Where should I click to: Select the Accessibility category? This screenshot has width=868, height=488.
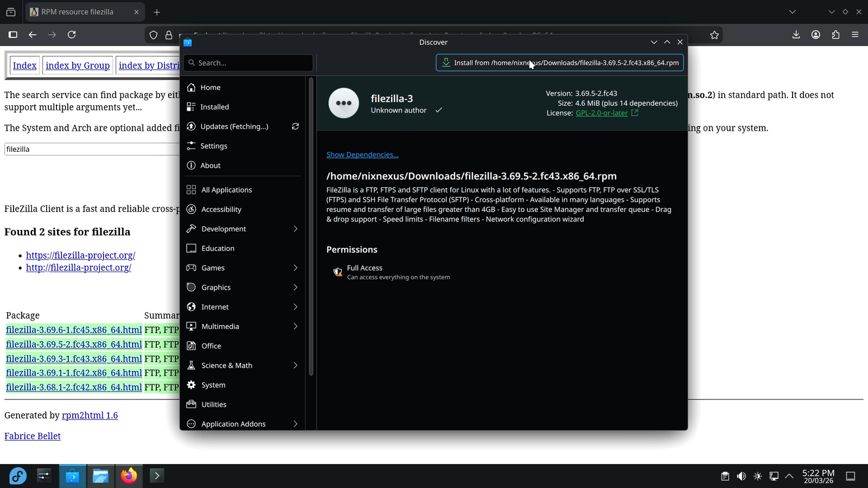click(x=242, y=209)
